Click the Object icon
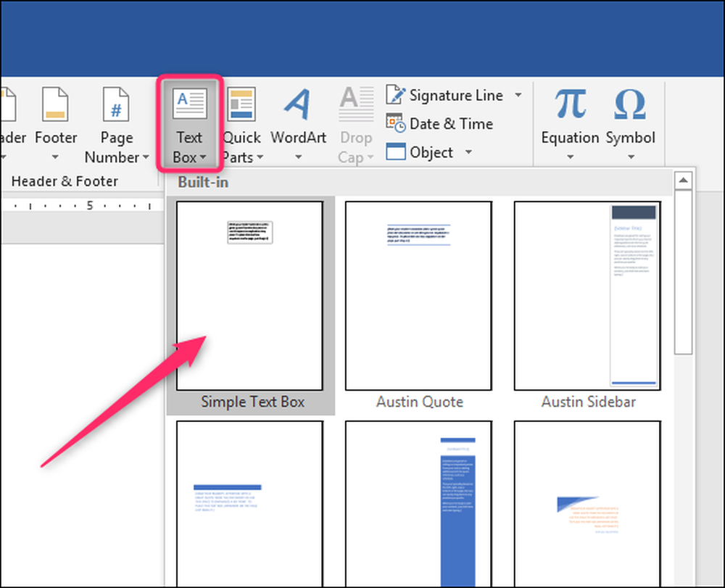The image size is (725, 588). [x=396, y=151]
